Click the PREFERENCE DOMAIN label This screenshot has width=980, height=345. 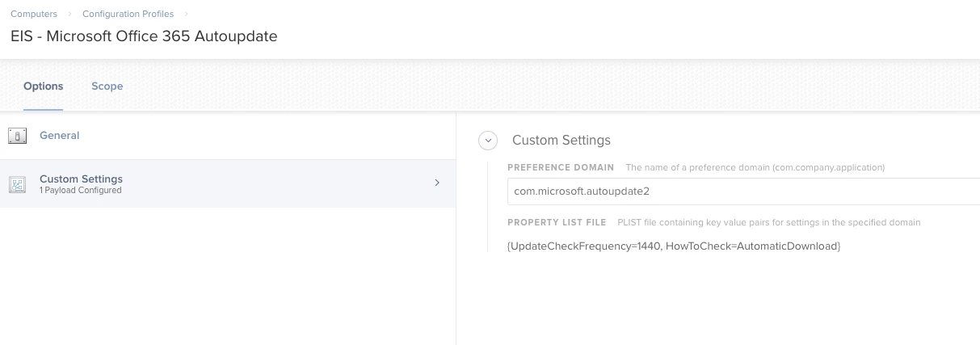(561, 167)
